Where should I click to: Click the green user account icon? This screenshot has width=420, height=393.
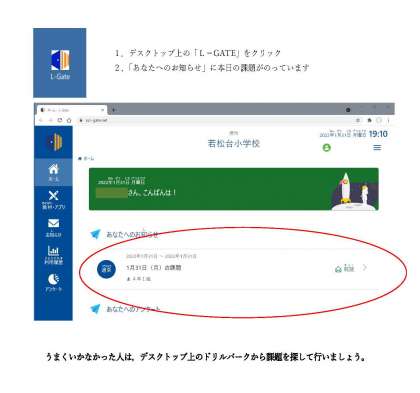[327, 147]
